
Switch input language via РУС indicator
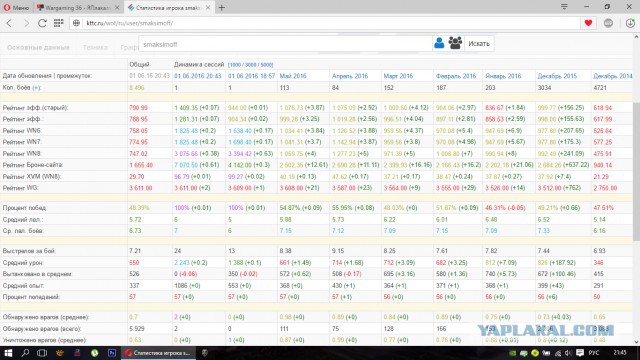pyautogui.click(x=594, y=353)
